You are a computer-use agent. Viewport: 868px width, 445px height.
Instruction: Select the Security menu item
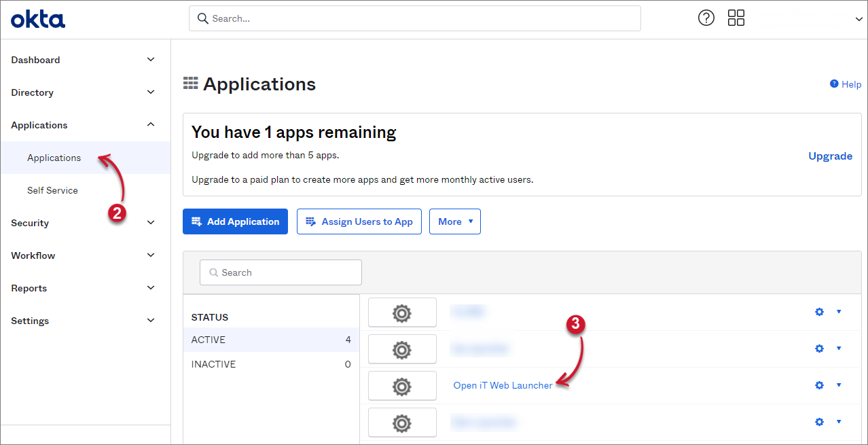[30, 223]
